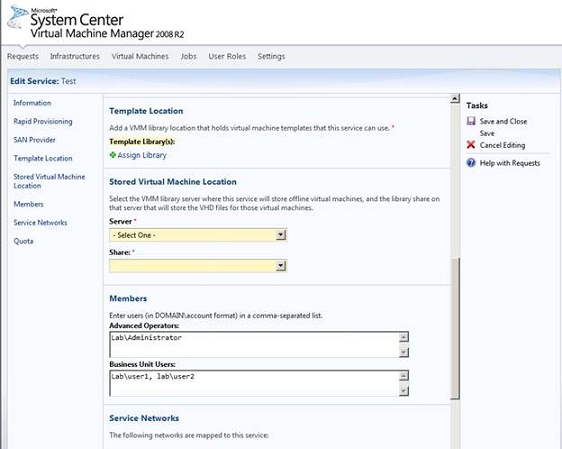Go to SAN Provider section
This screenshot has height=449, width=562.
(x=34, y=140)
